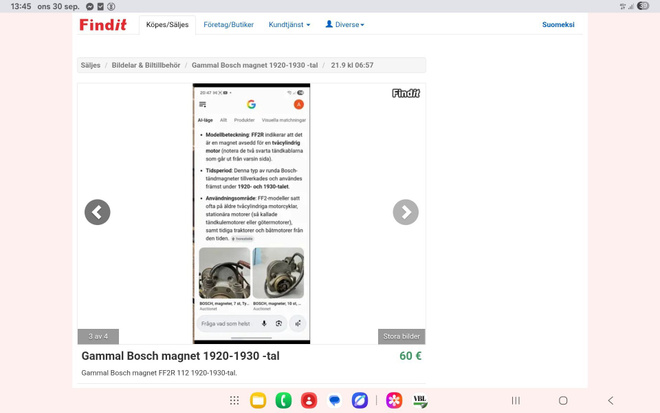
Task: Tap the home navigation circle button
Action: point(563,400)
